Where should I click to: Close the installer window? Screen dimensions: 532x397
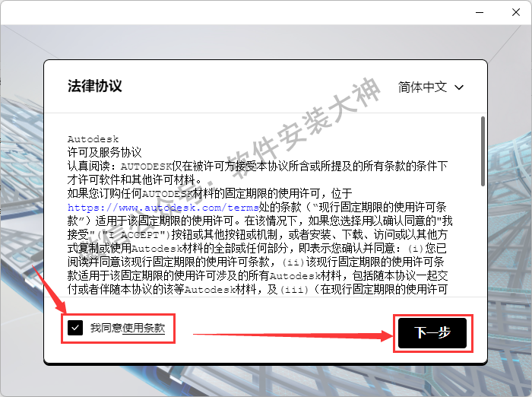click(516, 13)
